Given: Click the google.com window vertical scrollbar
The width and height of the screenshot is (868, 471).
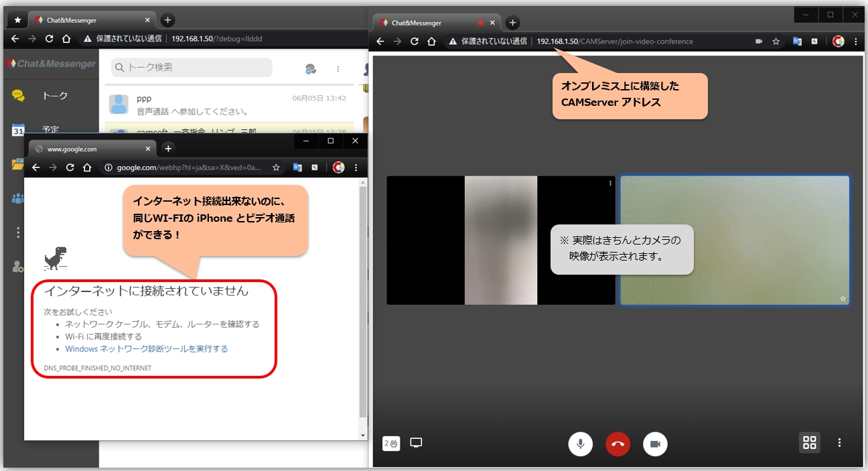Looking at the screenshot, I should pyautogui.click(x=363, y=301).
